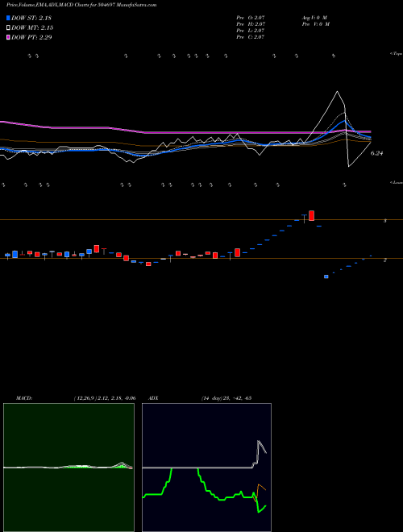Click the 'Pre H: 2.07' value
Viewport: 403px width, 532px height.
pos(251,24)
